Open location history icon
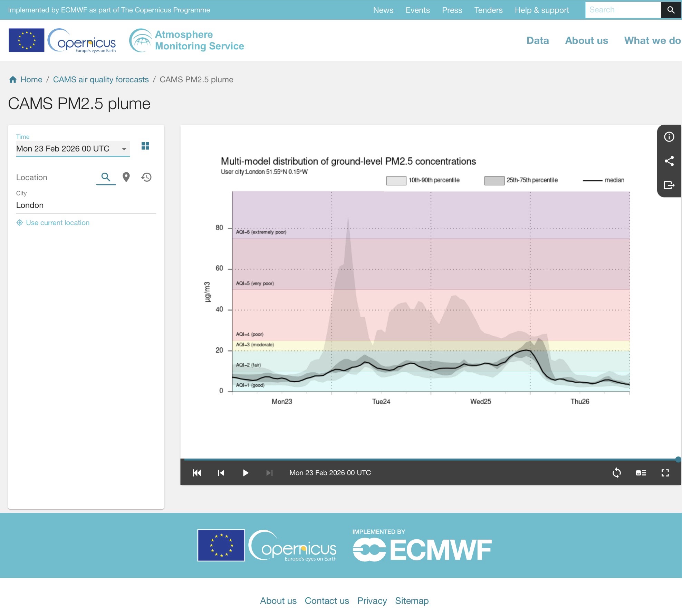 pos(146,177)
